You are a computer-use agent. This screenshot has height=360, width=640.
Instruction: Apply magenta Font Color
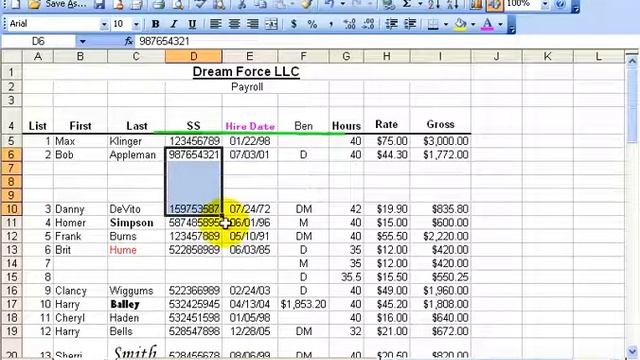click(x=487, y=24)
